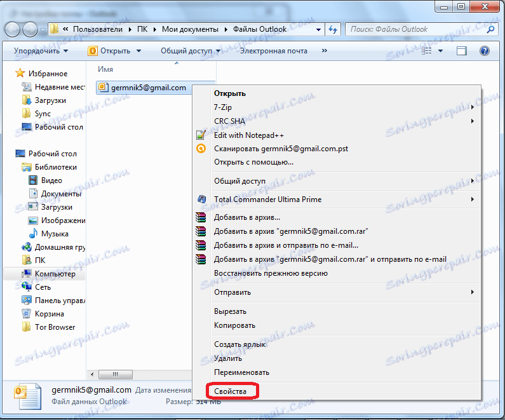Click the Панель управления icon
Viewport: 505px width, 420px height.
[27, 300]
